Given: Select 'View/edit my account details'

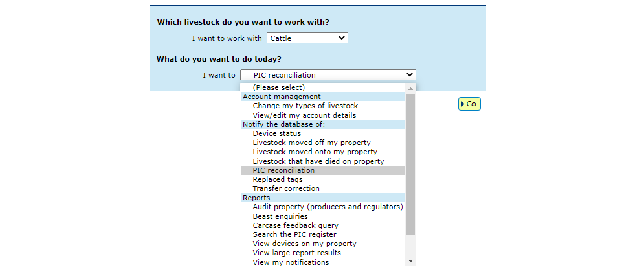Looking at the screenshot, I should tap(304, 115).
